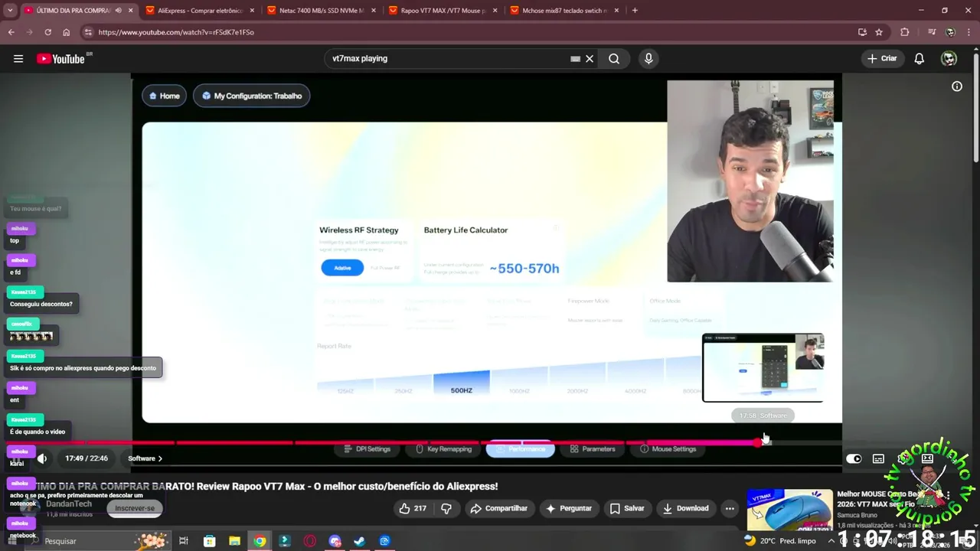
Task: Show the video info card icon
Action: [x=957, y=86]
